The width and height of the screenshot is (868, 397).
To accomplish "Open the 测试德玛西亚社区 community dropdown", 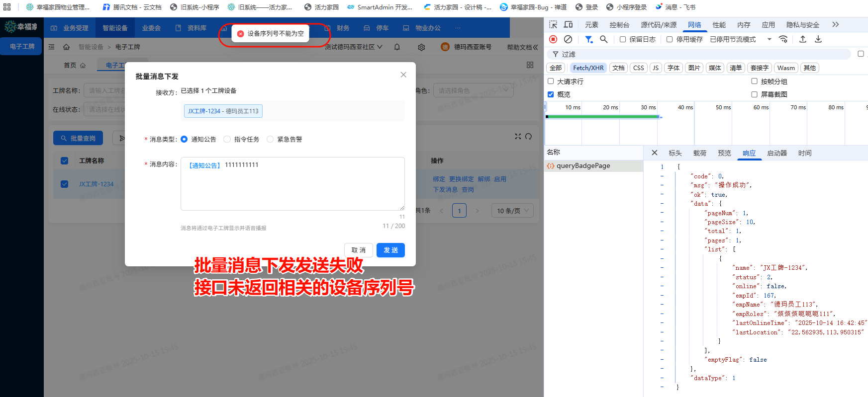I will (x=354, y=47).
